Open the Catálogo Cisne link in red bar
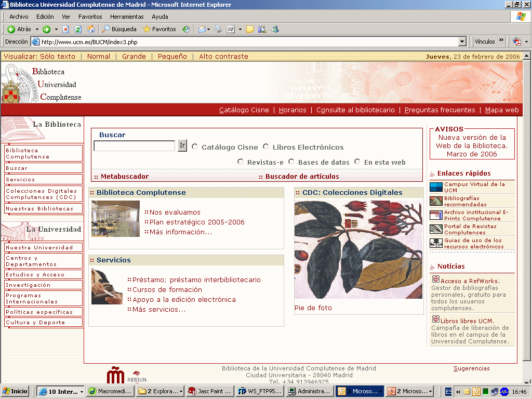The height and width of the screenshot is (399, 532). [x=244, y=110]
